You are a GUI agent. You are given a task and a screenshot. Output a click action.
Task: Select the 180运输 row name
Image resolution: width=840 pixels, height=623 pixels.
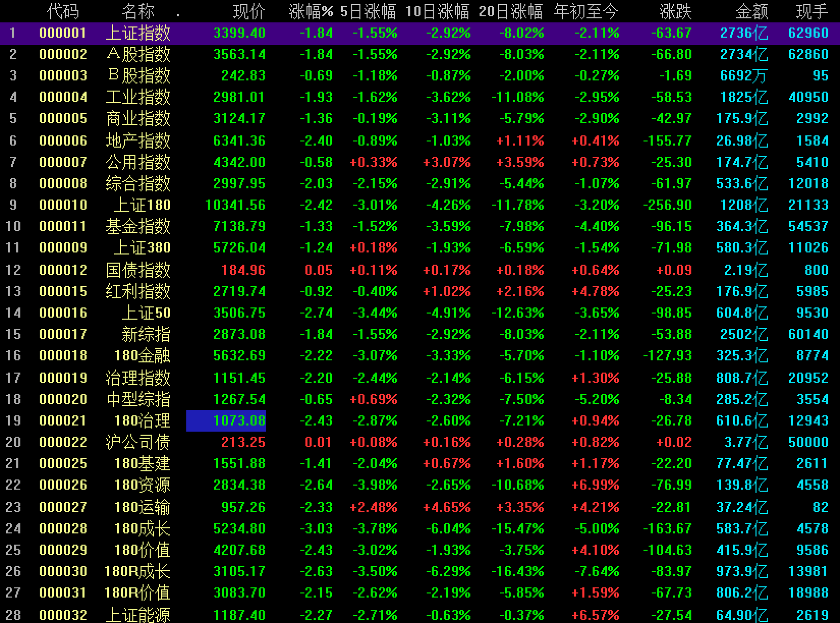142,507
